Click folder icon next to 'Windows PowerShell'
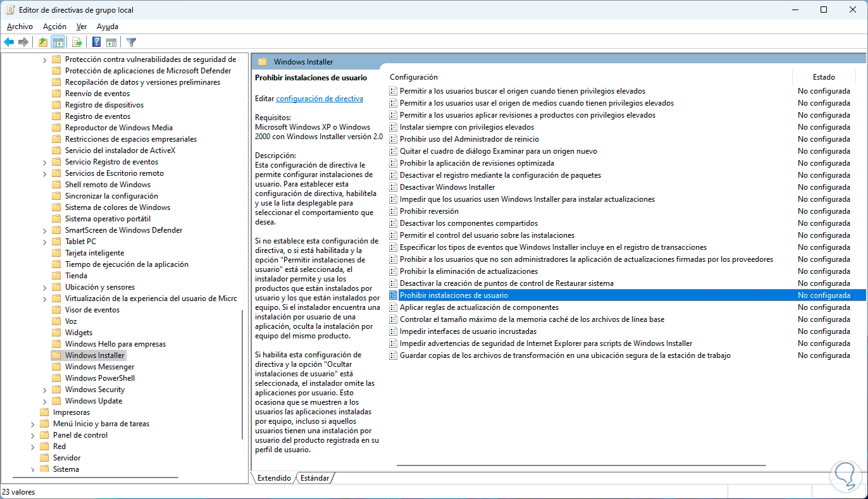Image resolution: width=868 pixels, height=499 pixels. [56, 378]
